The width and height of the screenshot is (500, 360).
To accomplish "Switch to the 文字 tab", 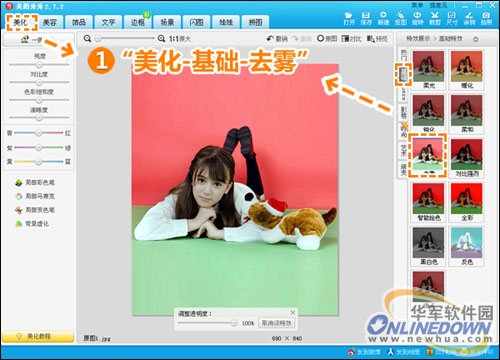I will 108,22.
